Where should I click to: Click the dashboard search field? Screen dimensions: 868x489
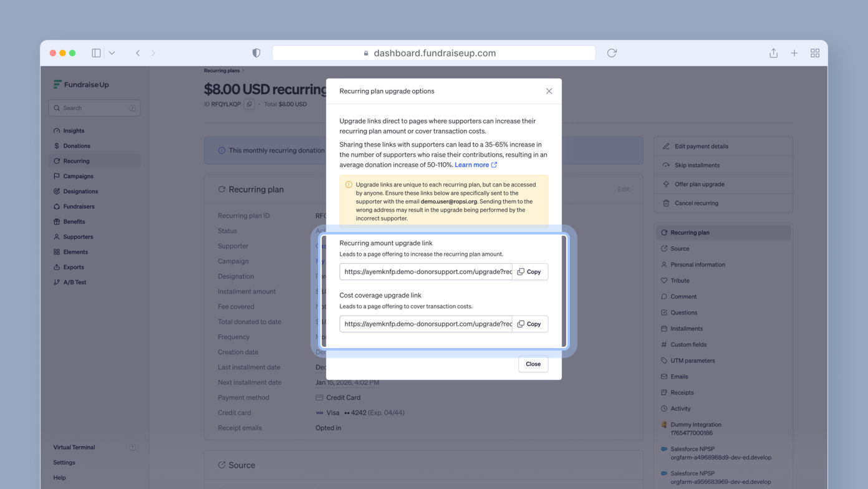coord(94,107)
